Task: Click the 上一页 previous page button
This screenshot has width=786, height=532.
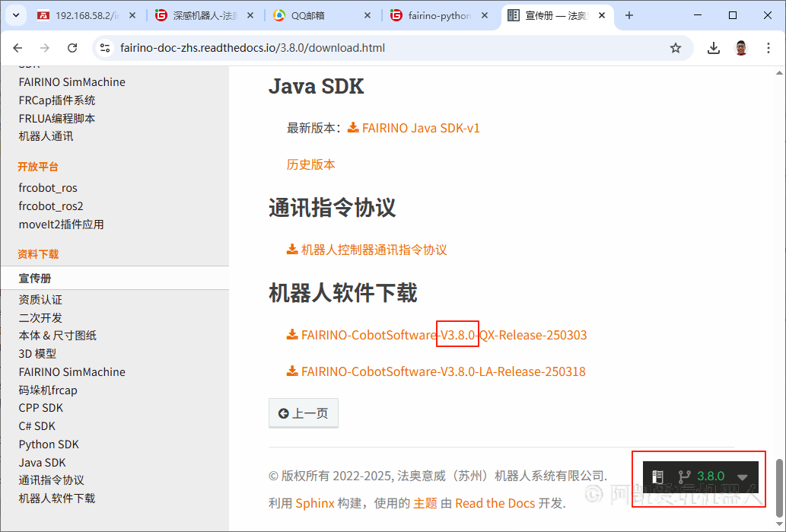Action: pyautogui.click(x=303, y=413)
